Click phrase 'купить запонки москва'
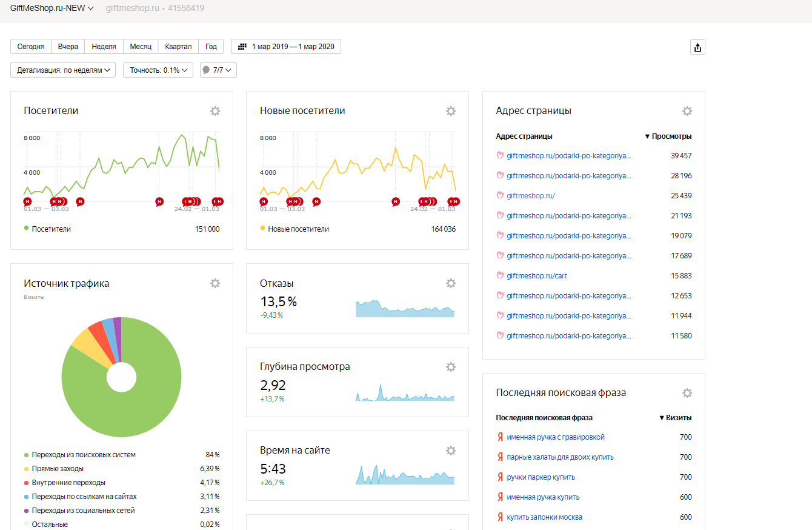 coord(544,517)
